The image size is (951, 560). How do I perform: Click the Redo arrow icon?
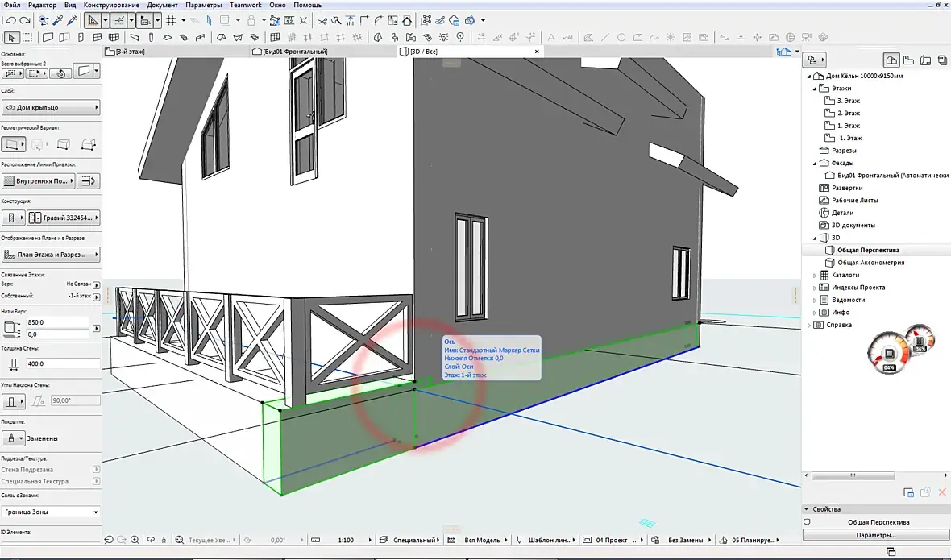[x=25, y=20]
